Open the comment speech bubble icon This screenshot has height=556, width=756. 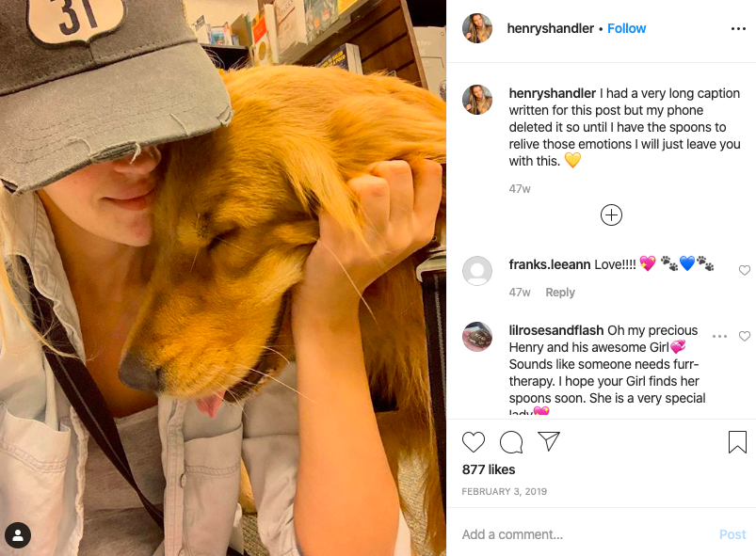(511, 442)
